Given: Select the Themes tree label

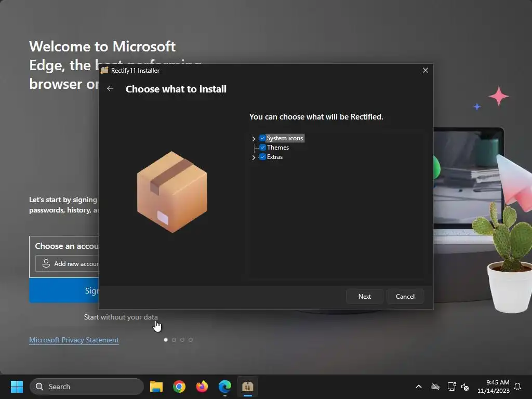Looking at the screenshot, I should [x=277, y=147].
